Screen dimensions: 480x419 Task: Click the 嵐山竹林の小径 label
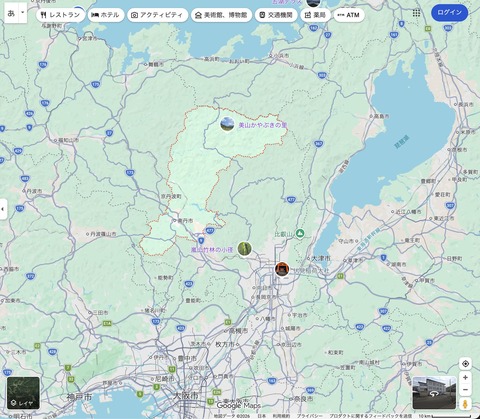pyautogui.click(x=212, y=249)
